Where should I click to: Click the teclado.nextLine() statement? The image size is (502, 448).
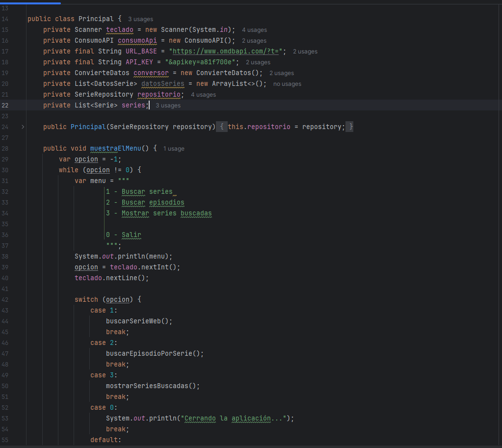112,278
